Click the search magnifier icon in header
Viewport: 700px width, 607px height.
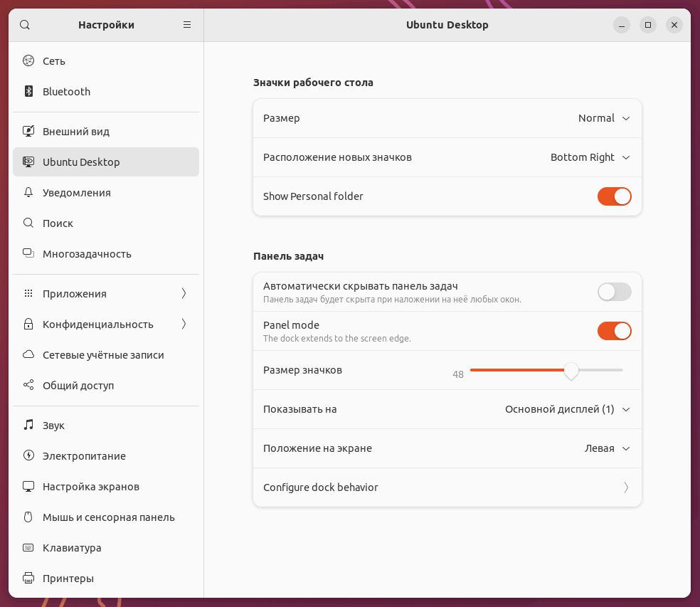(25, 25)
